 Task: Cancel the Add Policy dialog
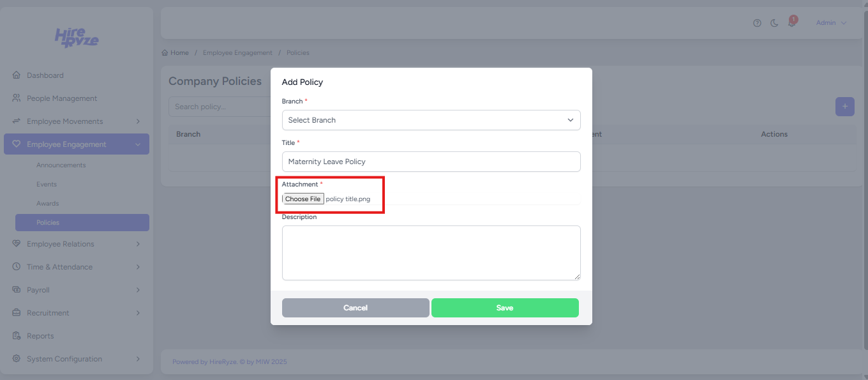tap(355, 308)
